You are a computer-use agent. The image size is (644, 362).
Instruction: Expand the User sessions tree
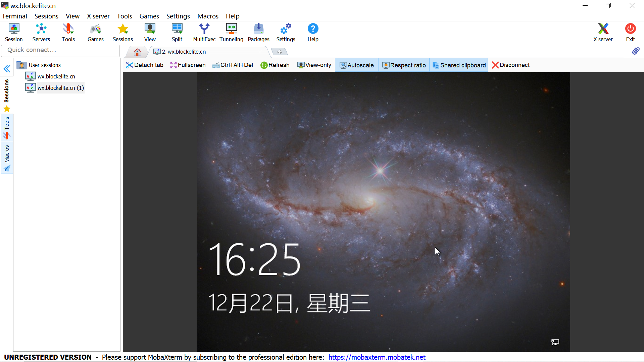pos(44,65)
